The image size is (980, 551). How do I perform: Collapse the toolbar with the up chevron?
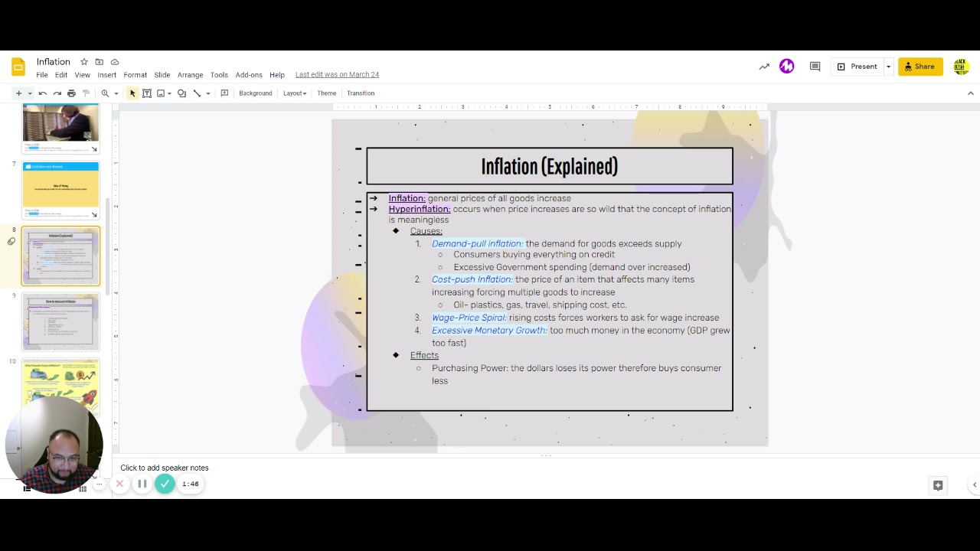[x=971, y=93]
